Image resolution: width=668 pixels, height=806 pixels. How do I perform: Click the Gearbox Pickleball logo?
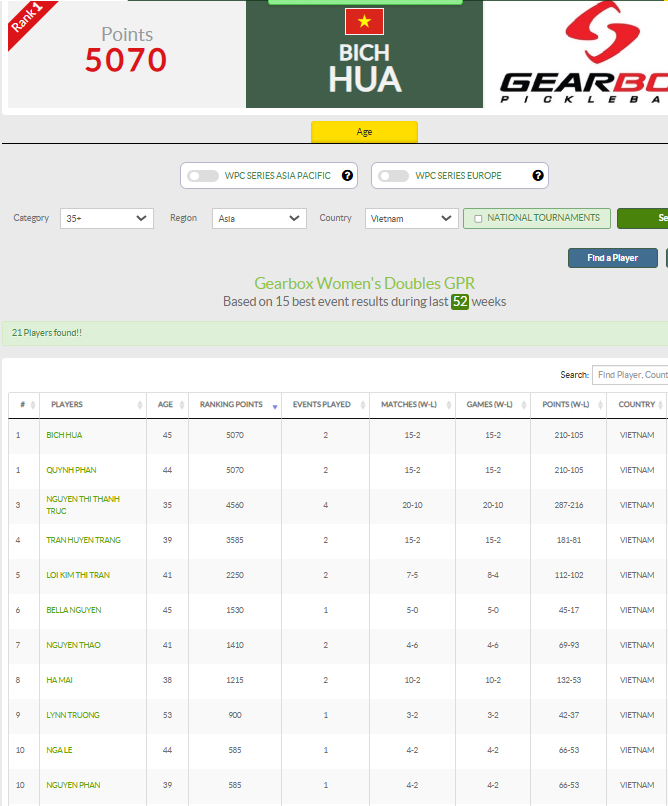(x=584, y=53)
